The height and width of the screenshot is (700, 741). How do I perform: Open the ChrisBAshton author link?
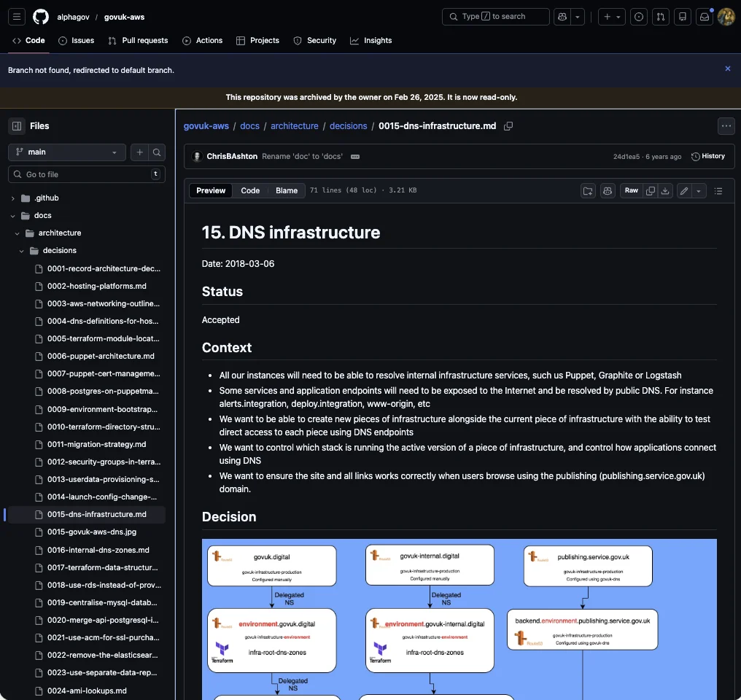coord(232,156)
